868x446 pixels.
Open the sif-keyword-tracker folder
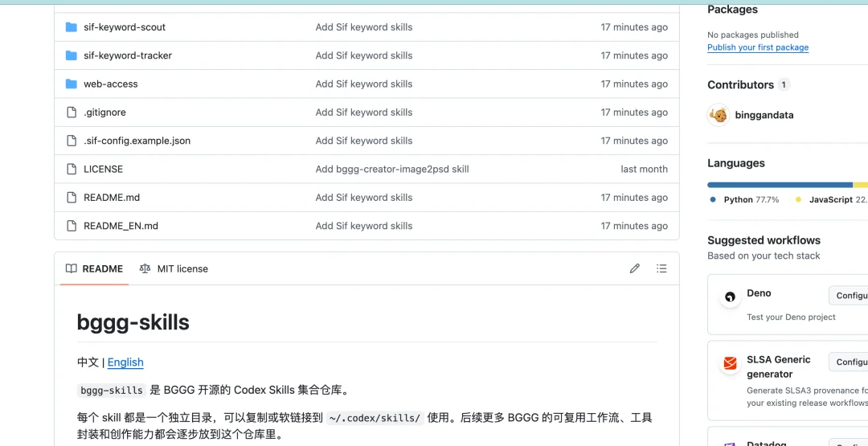coord(128,55)
